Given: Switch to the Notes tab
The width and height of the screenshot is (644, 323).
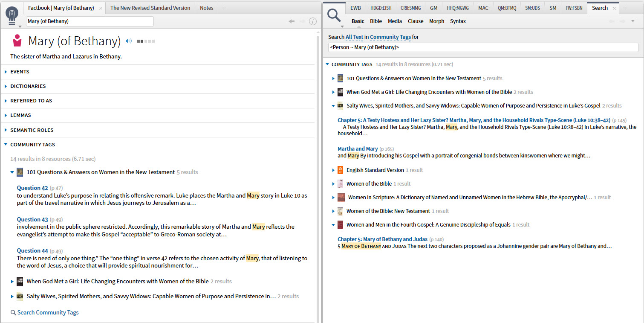Looking at the screenshot, I should (207, 8).
